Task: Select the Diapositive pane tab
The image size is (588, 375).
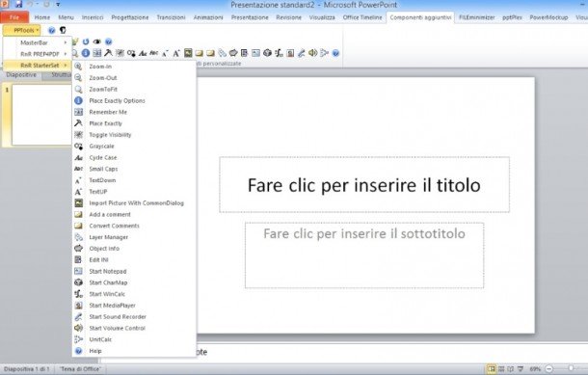Action: pos(21,74)
